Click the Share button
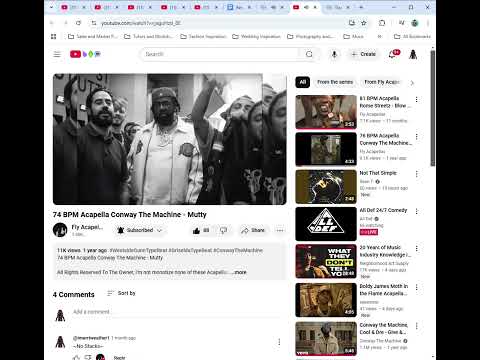The image size is (480, 360). point(253,230)
